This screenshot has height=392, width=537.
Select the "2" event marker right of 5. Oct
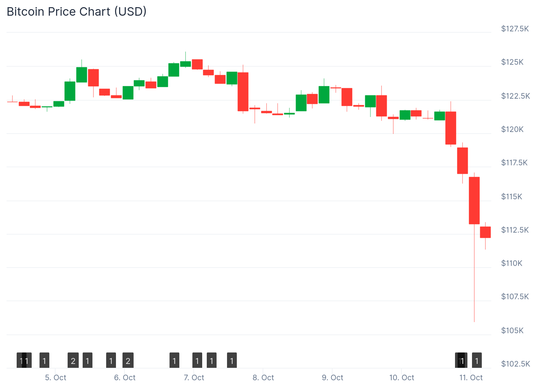coord(73,361)
